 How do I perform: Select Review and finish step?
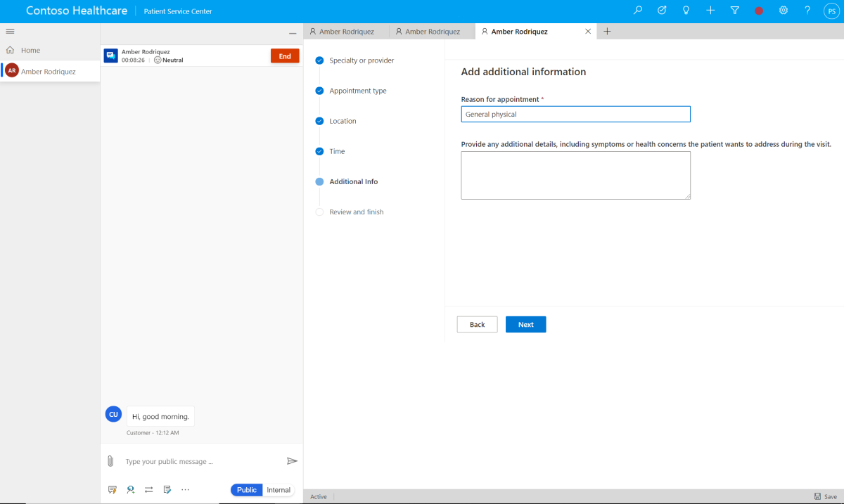pyautogui.click(x=357, y=212)
